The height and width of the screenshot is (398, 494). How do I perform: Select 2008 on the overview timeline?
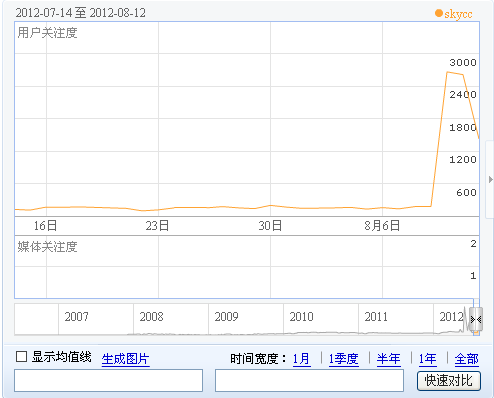(x=152, y=316)
